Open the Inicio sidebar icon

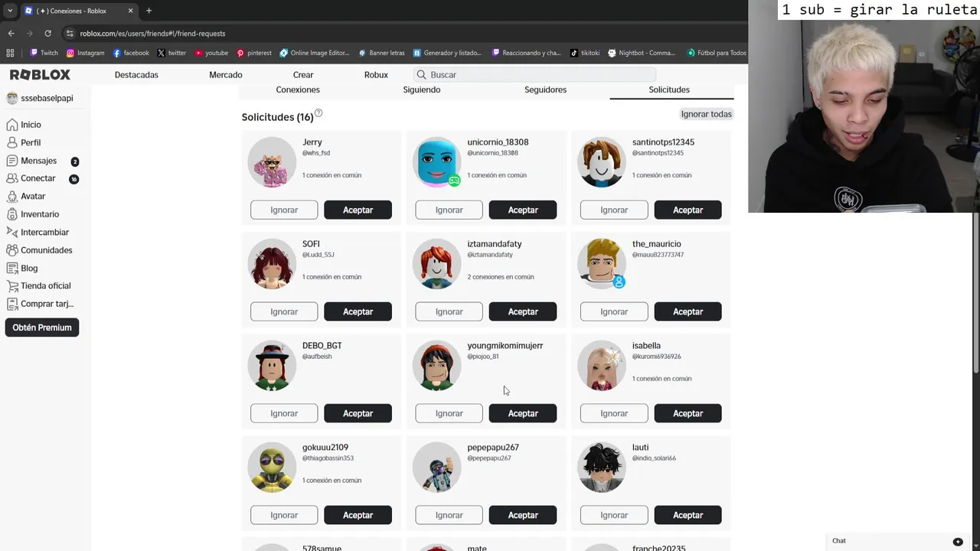pos(11,125)
